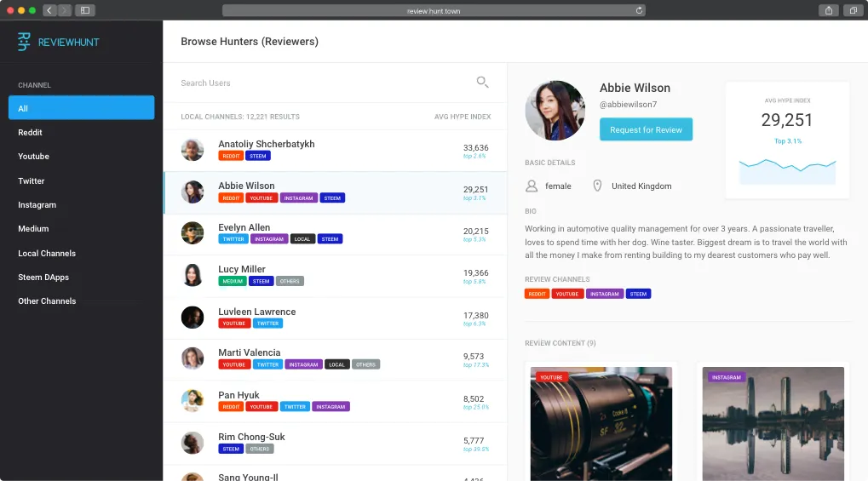Open the Instagram city skyline review thumbnail

(x=773, y=423)
